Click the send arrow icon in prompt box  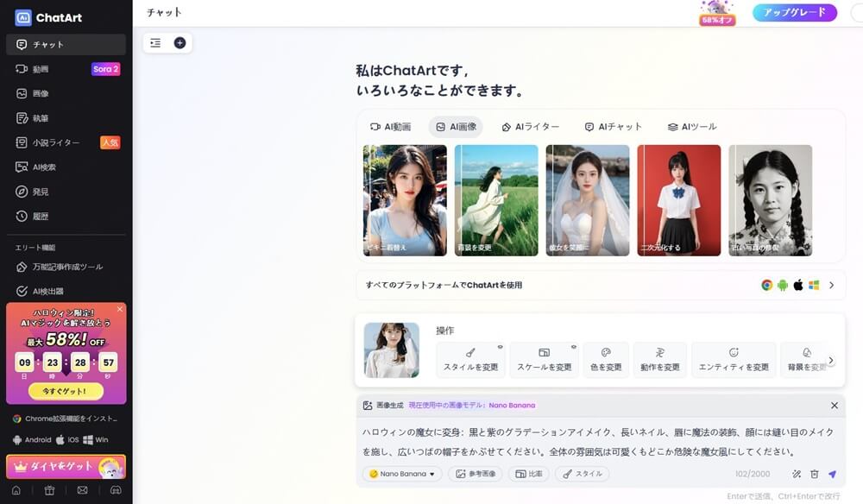[x=832, y=474]
